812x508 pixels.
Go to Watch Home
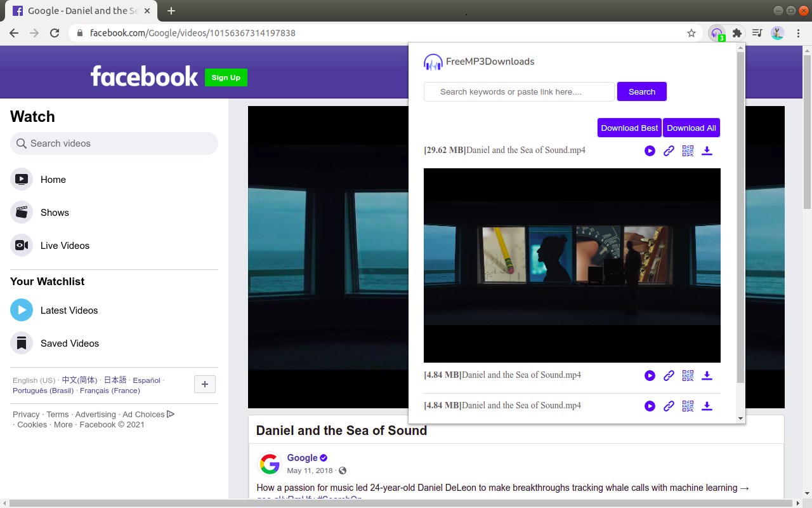(114, 180)
